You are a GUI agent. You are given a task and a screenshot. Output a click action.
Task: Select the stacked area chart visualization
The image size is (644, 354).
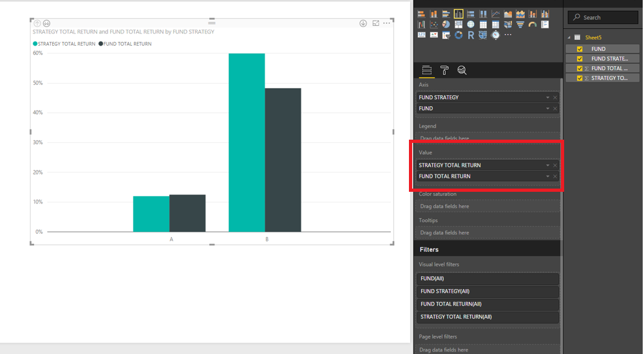520,14
